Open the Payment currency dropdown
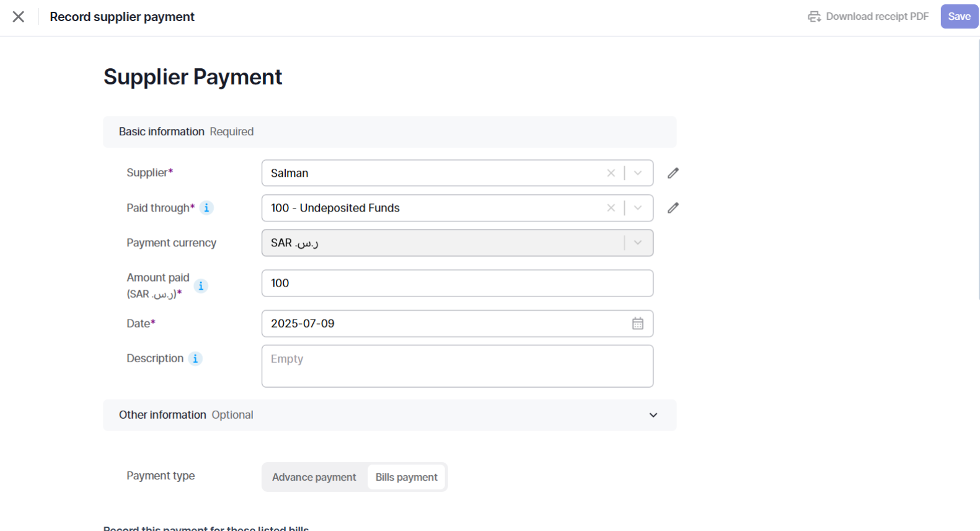 click(x=457, y=243)
